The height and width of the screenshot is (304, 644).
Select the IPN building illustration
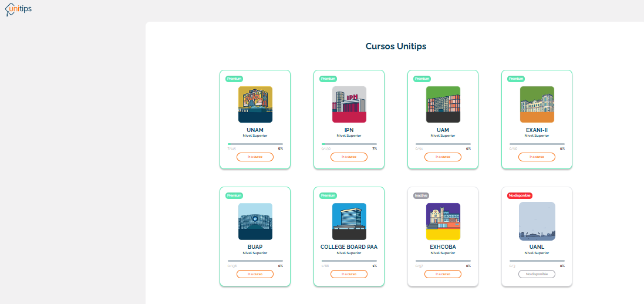349,104
